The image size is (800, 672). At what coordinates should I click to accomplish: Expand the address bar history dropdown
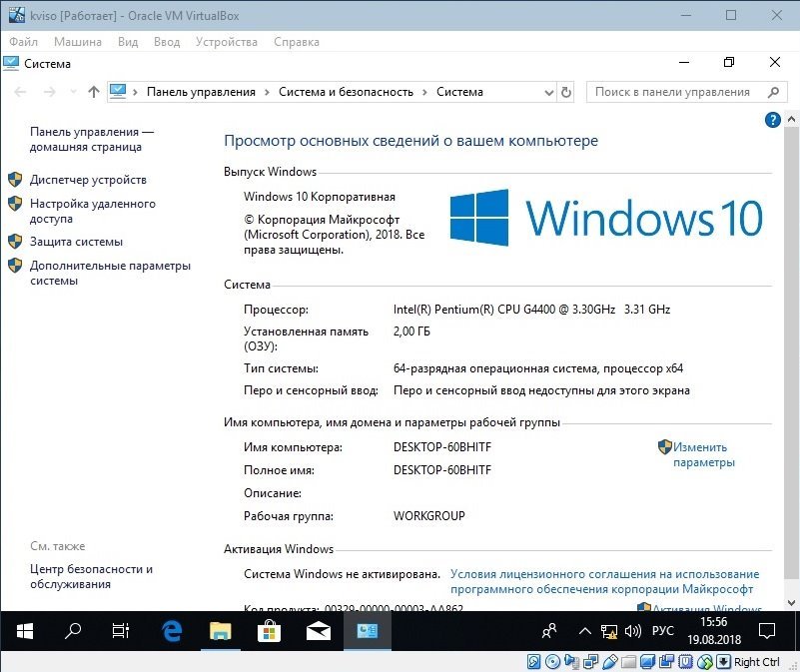tap(549, 93)
